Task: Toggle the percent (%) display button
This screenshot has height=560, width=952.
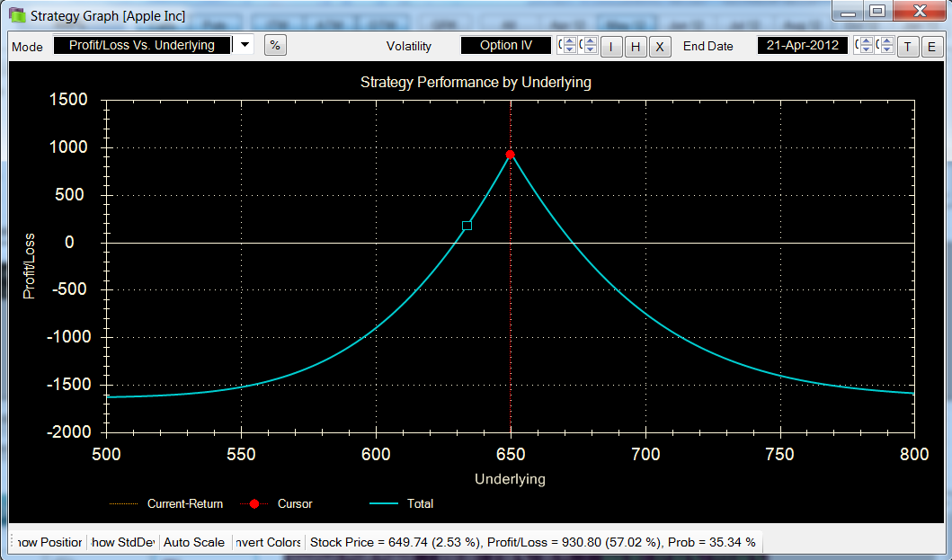Action: pos(275,46)
